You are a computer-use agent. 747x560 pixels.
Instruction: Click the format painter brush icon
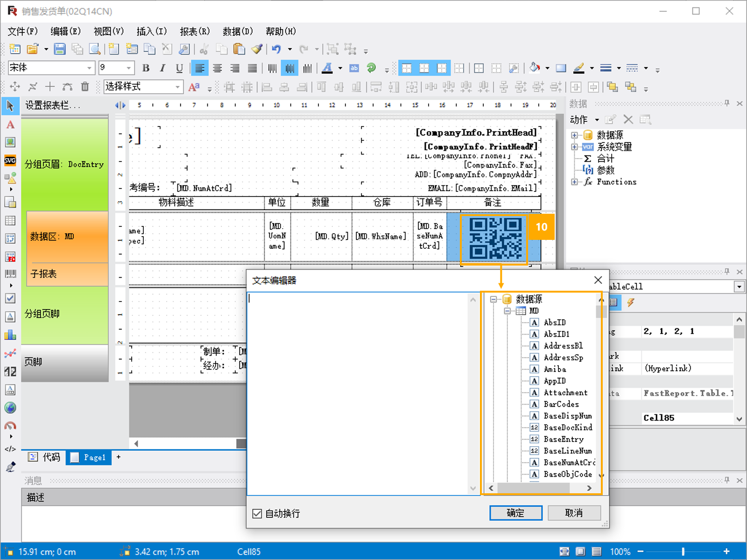[x=257, y=49]
